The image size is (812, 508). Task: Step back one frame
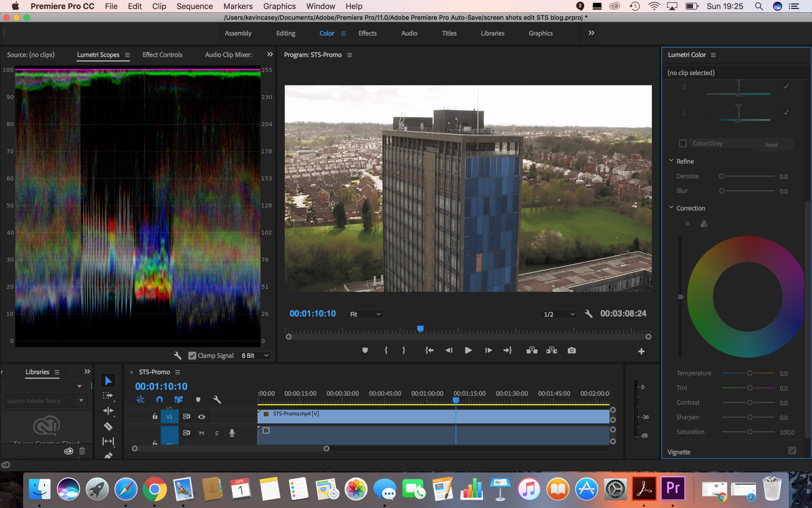[449, 350]
